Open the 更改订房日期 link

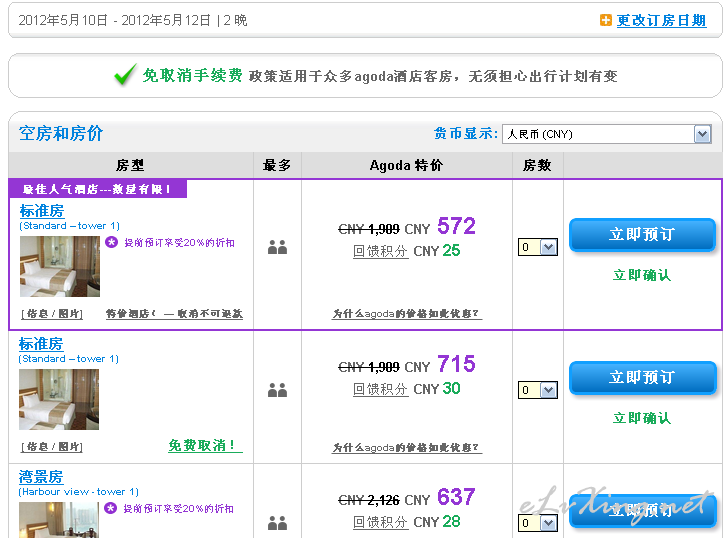coord(661,20)
